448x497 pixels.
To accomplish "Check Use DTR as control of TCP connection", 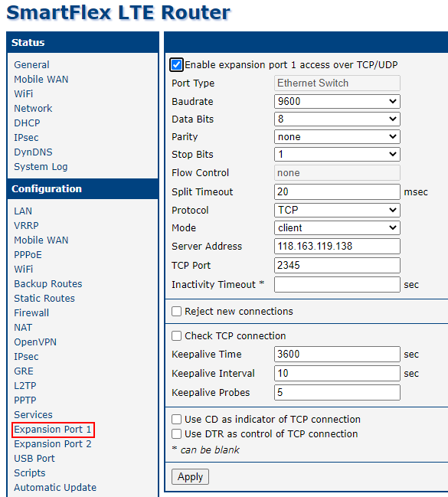I will [x=176, y=433].
